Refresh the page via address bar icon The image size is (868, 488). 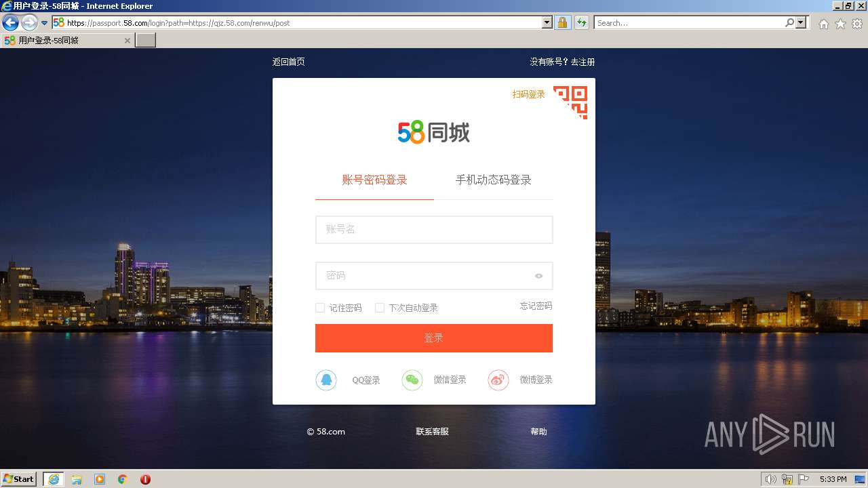tap(581, 22)
